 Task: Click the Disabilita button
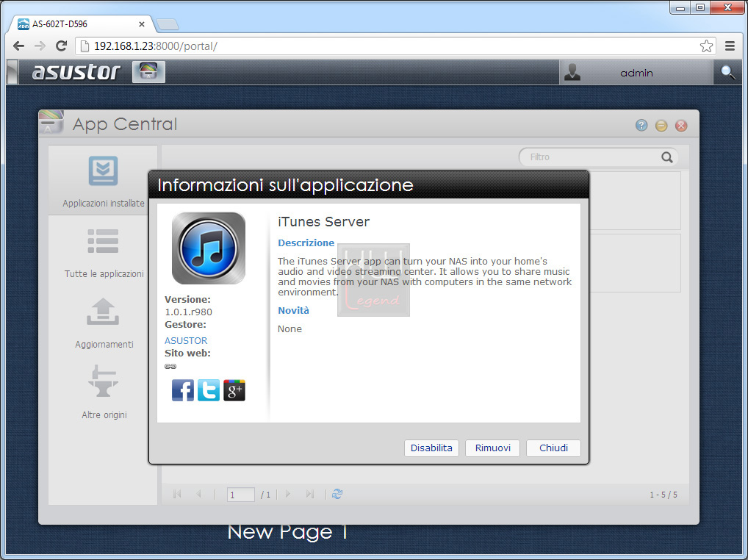point(431,448)
